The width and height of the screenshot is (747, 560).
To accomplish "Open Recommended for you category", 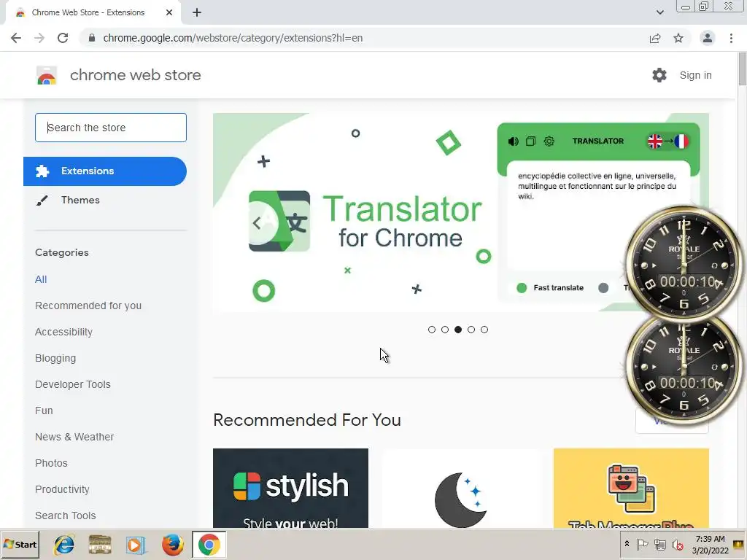I will (x=88, y=306).
